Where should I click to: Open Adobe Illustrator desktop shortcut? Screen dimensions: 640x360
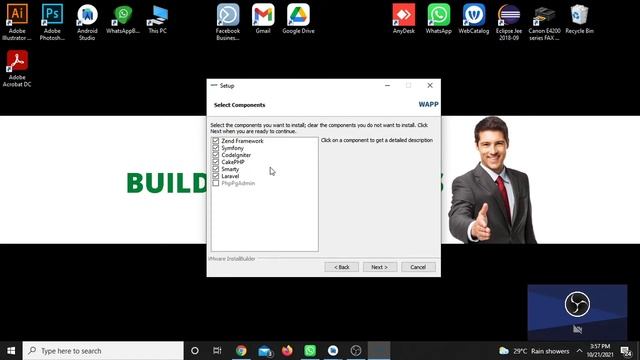(17, 22)
